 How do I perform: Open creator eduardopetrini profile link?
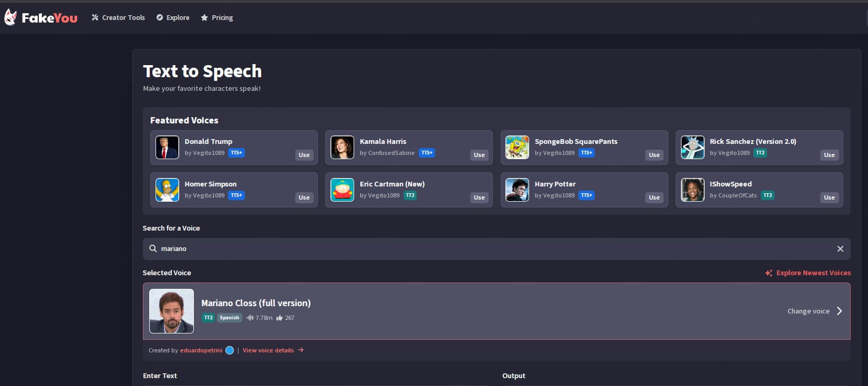[201, 350]
